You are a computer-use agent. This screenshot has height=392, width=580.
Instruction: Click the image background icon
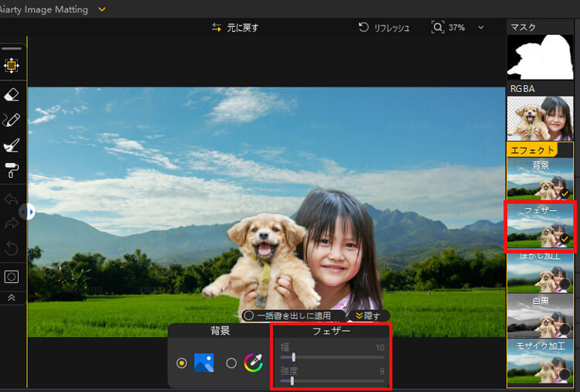pos(203,363)
